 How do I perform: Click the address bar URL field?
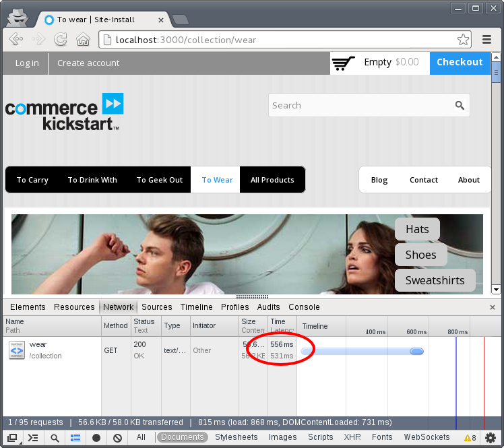(x=285, y=40)
